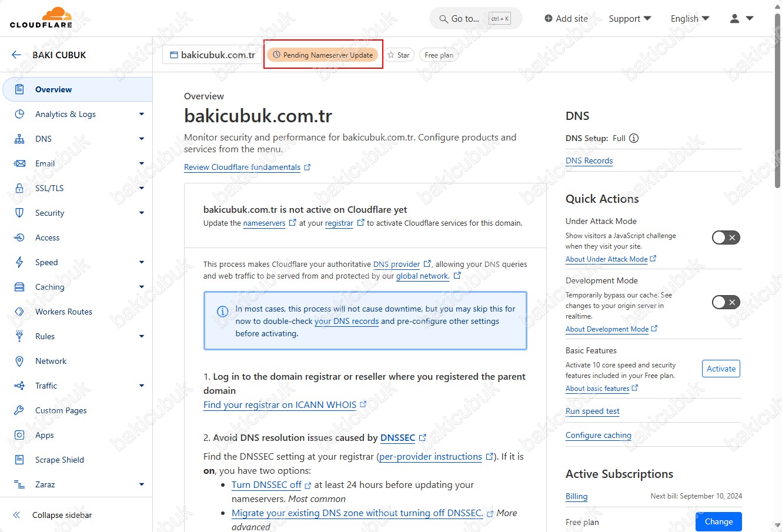Open the Support dropdown menu

pyautogui.click(x=630, y=19)
